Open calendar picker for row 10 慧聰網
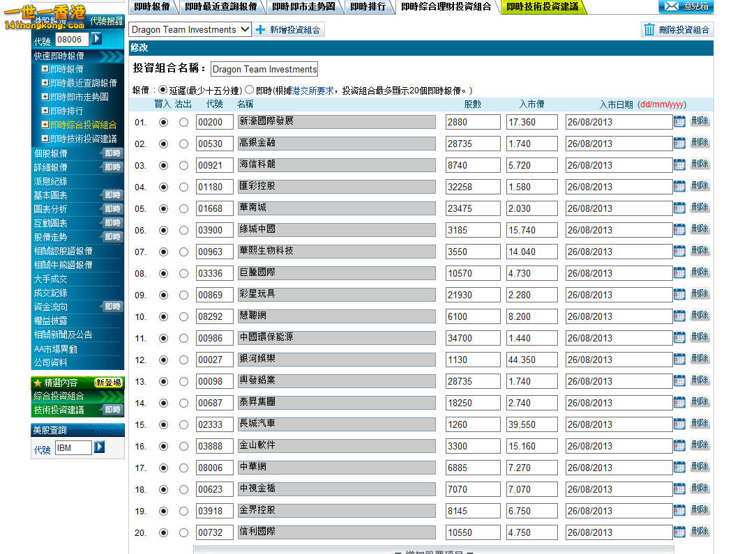Screen dimensions: 756x554 (679, 316)
